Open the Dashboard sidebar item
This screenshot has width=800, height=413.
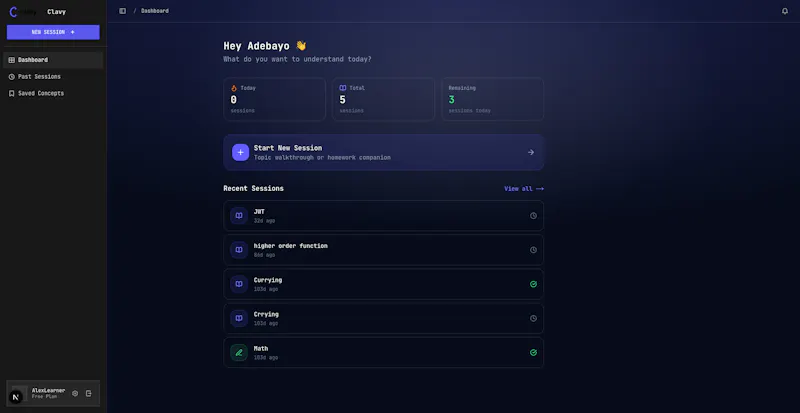pos(53,60)
